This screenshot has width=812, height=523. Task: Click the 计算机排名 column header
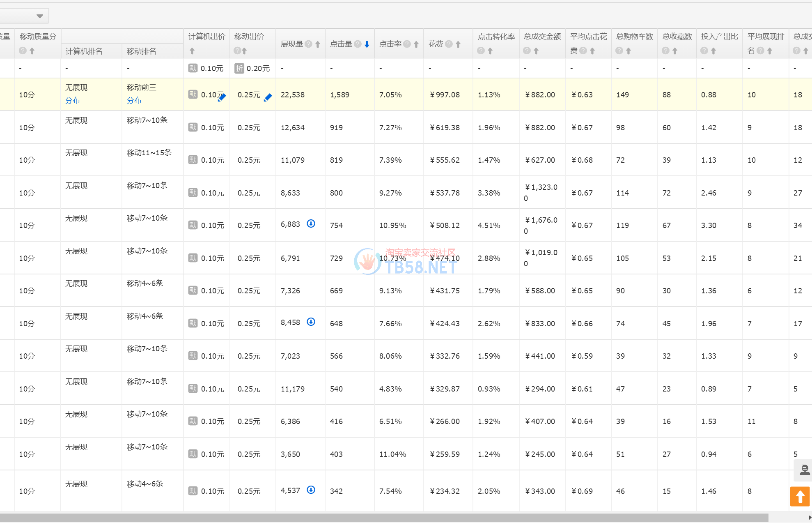(84, 51)
